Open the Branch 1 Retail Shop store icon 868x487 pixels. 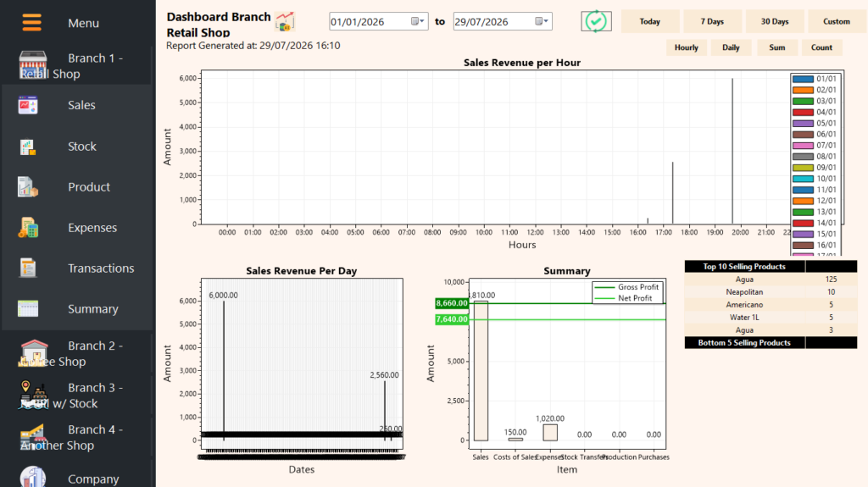tap(33, 64)
